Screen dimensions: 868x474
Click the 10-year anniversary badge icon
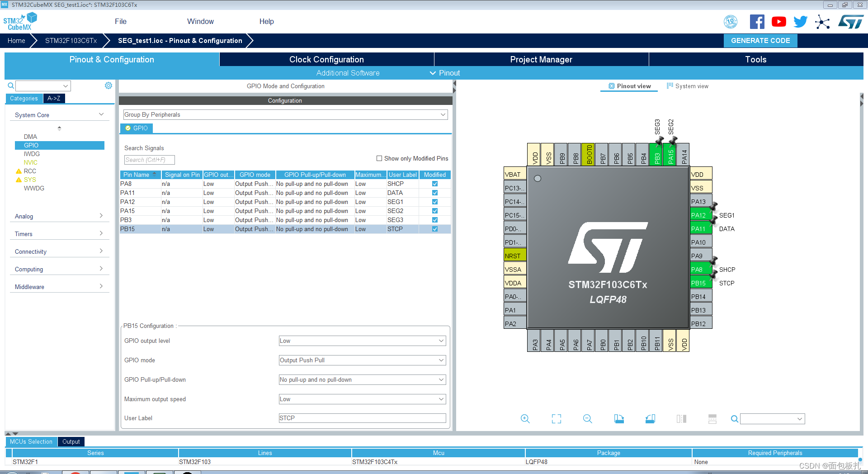[x=731, y=22]
